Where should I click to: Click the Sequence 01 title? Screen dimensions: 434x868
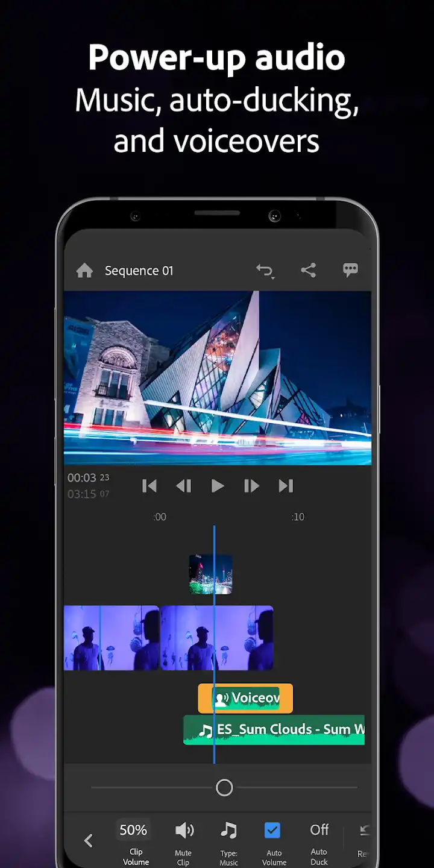(139, 271)
